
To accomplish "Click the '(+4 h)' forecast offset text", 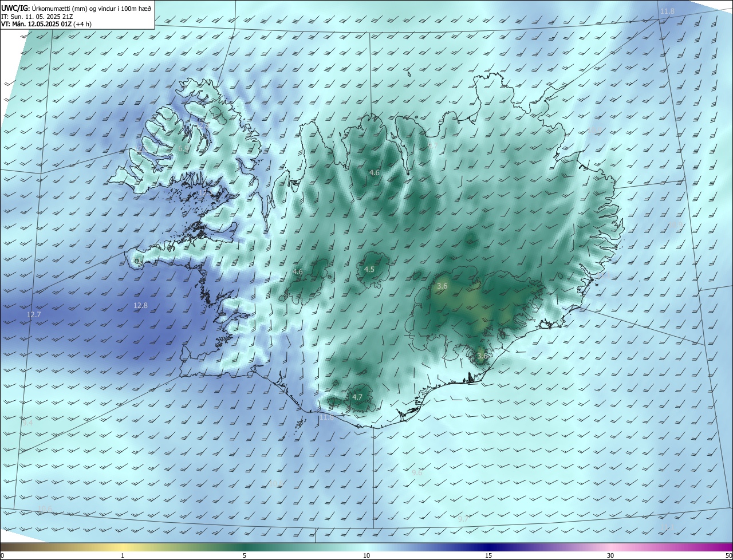I will pos(84,25).
